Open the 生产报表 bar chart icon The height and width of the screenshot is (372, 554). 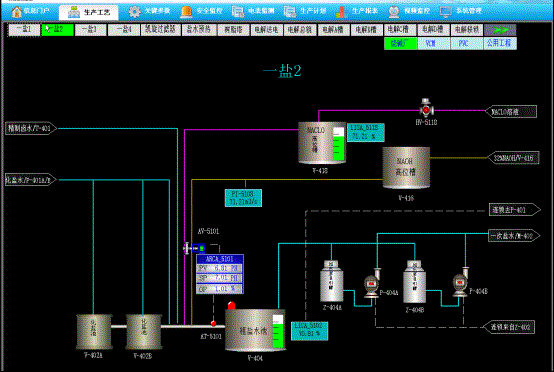(342, 12)
